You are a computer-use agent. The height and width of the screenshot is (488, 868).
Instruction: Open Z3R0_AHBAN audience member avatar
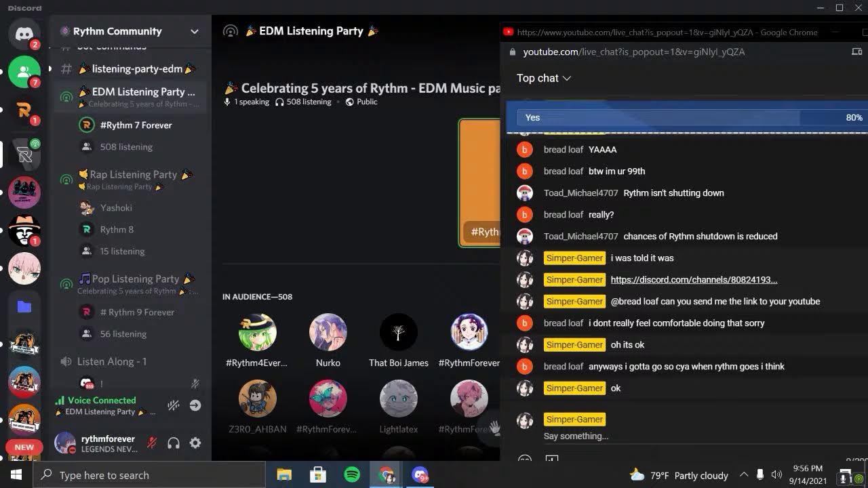click(x=258, y=399)
